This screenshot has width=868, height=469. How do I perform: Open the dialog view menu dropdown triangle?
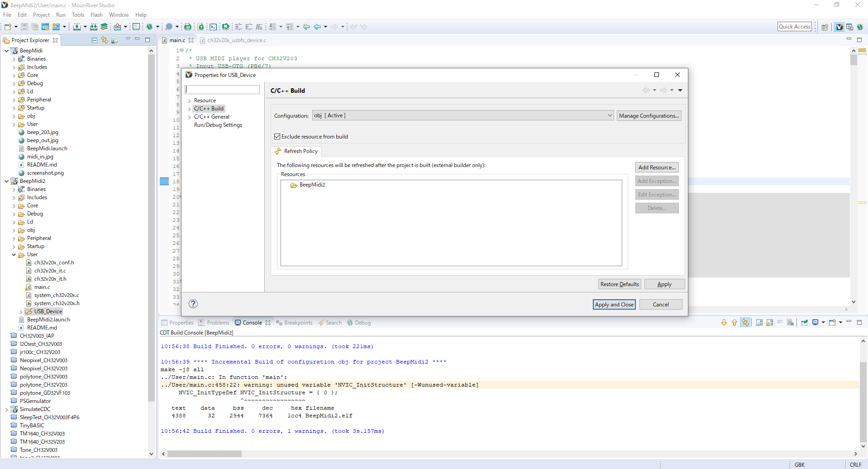tap(680, 90)
